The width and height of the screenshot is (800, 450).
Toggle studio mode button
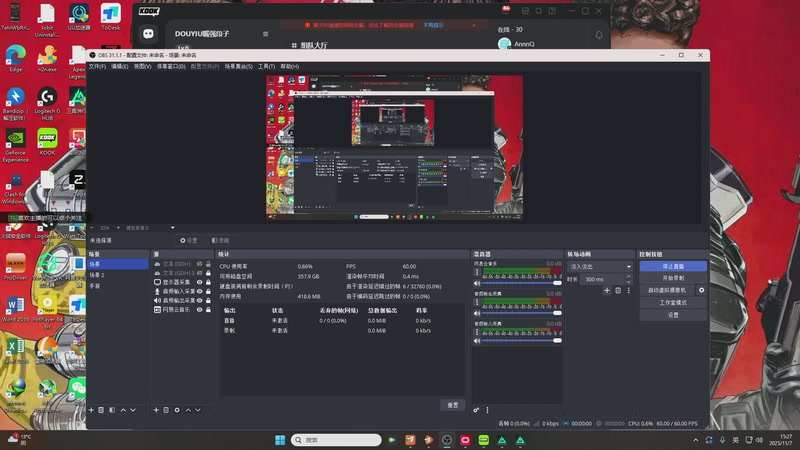pos(673,303)
